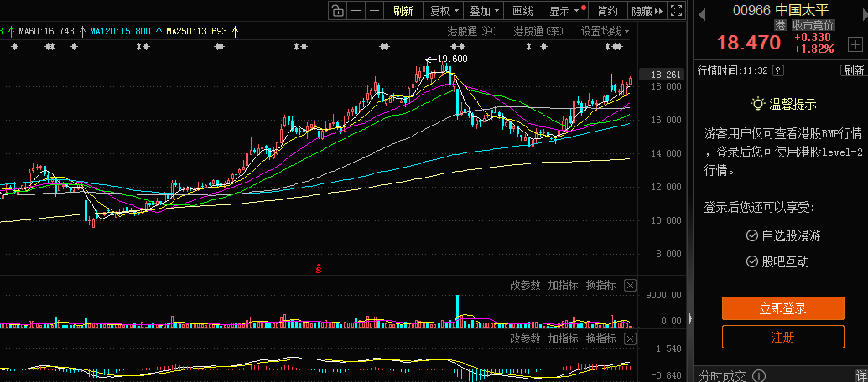Close the MACD indicator panel
868x382 pixels.
coord(630,338)
